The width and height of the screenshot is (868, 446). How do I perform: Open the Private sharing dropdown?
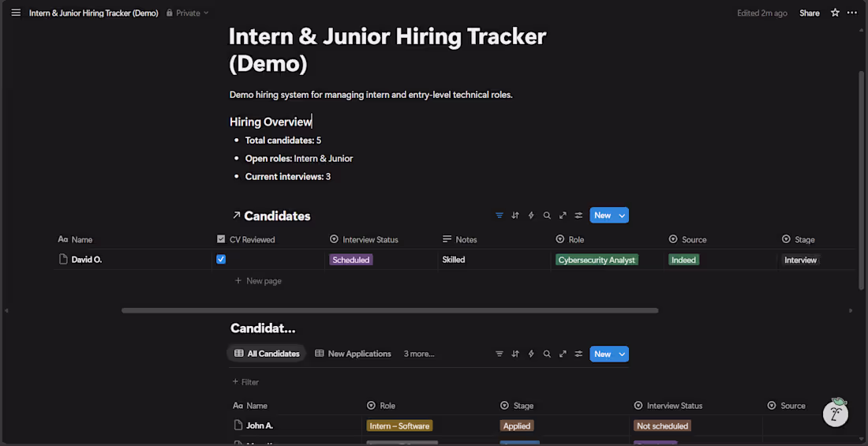click(187, 13)
